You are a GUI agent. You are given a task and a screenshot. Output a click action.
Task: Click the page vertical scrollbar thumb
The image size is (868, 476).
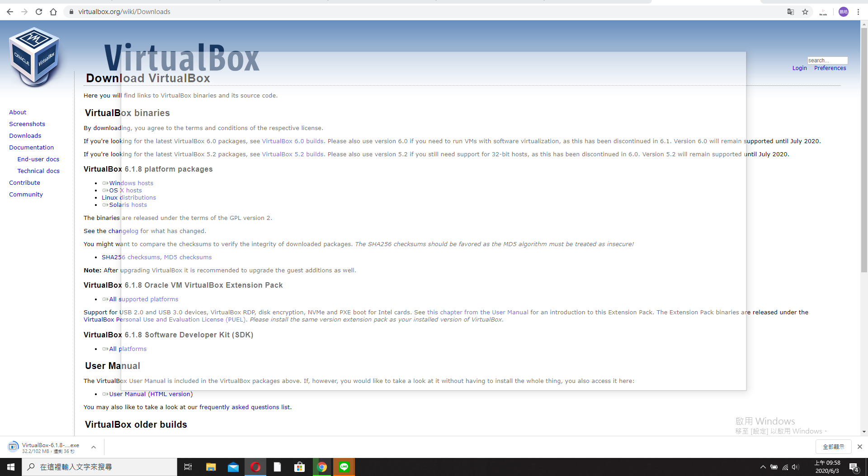(864, 149)
